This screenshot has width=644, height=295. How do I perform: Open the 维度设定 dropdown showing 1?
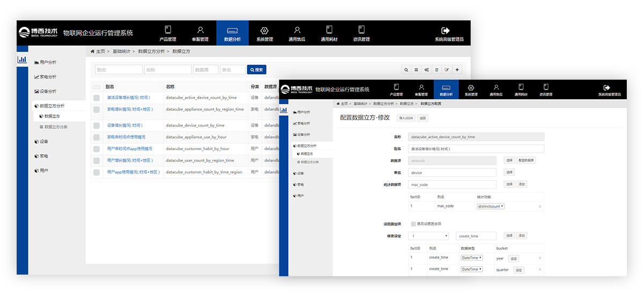coord(428,236)
